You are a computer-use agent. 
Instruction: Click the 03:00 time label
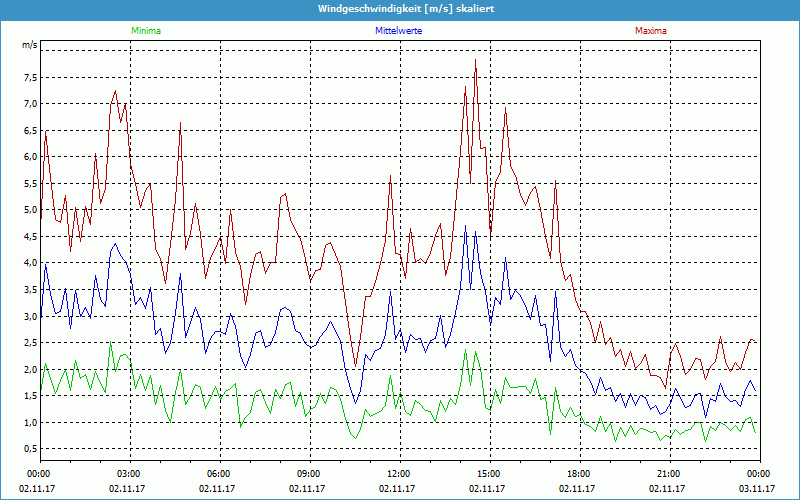point(129,474)
